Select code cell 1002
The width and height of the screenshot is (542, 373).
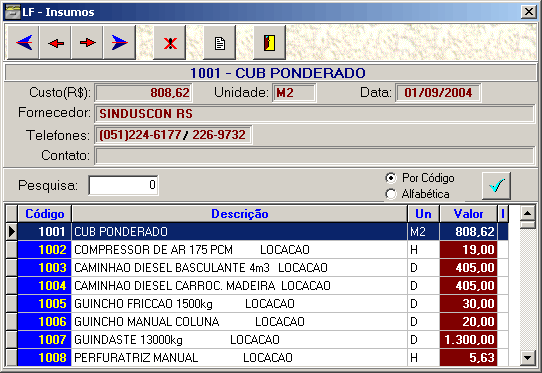click(44, 250)
